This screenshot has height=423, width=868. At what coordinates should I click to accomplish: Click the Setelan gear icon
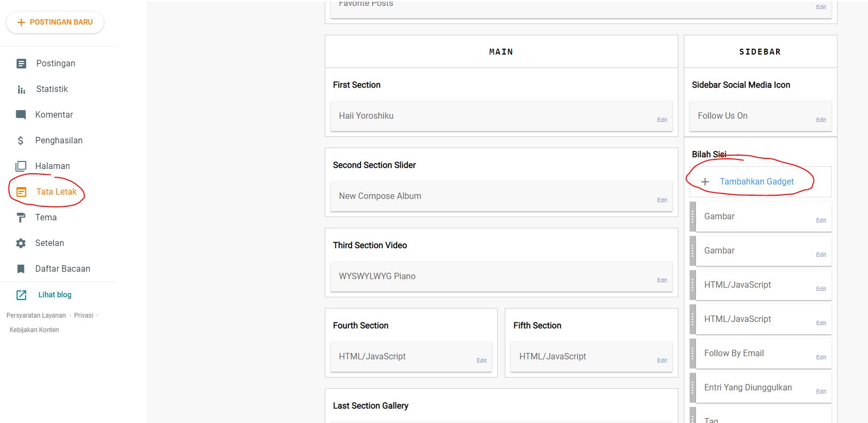point(21,243)
